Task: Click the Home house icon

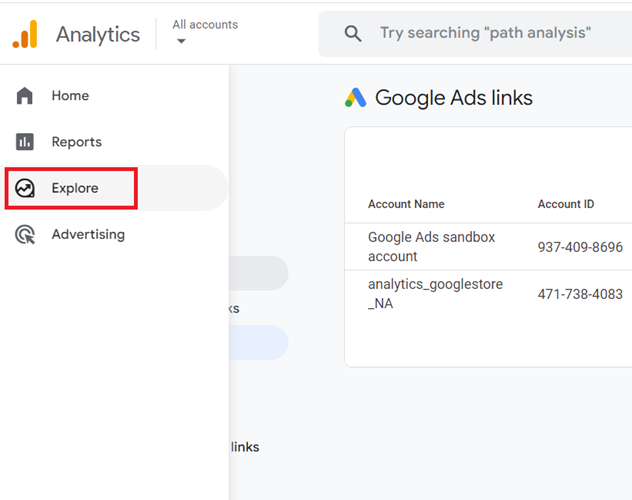Action: pyautogui.click(x=25, y=95)
